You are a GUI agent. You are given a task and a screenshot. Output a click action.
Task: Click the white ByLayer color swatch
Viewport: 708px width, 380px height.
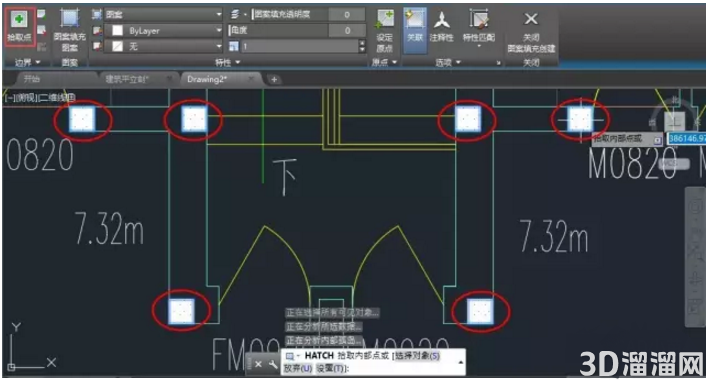[x=117, y=30]
